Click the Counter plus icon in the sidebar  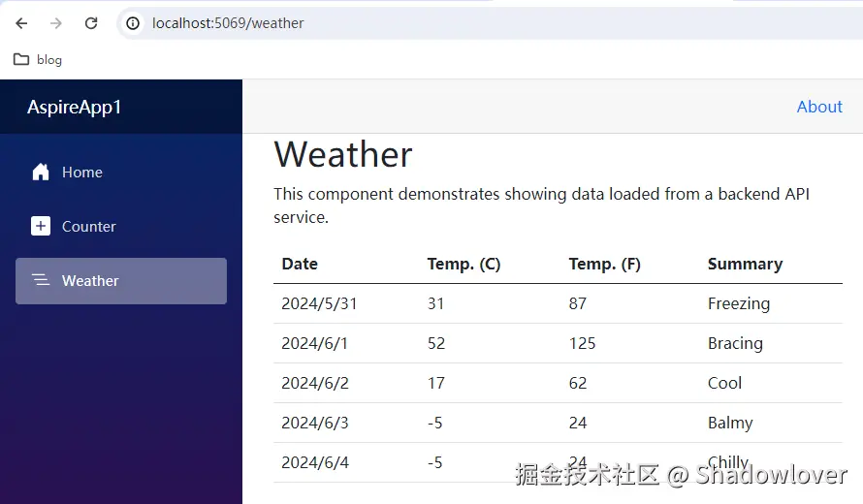tap(40, 226)
